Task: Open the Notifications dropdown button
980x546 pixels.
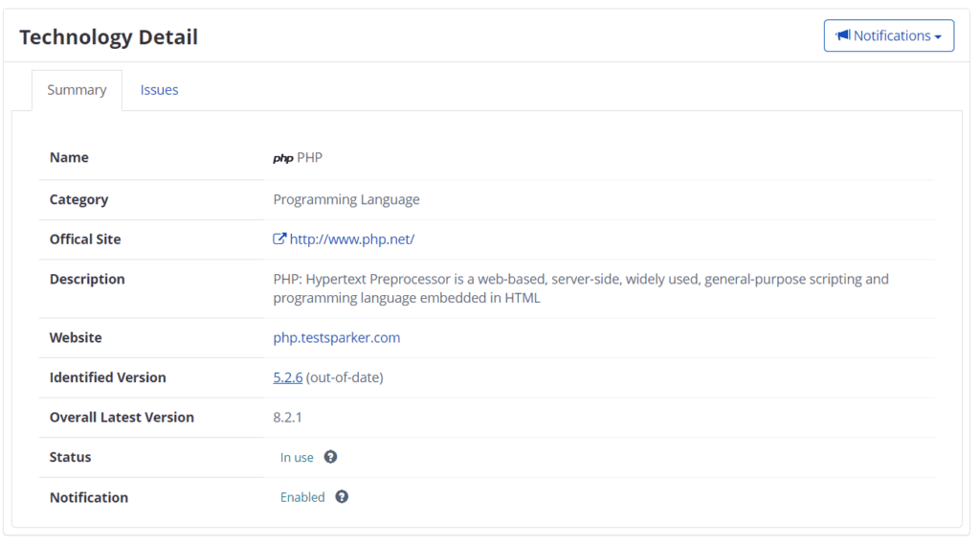Action: (888, 35)
